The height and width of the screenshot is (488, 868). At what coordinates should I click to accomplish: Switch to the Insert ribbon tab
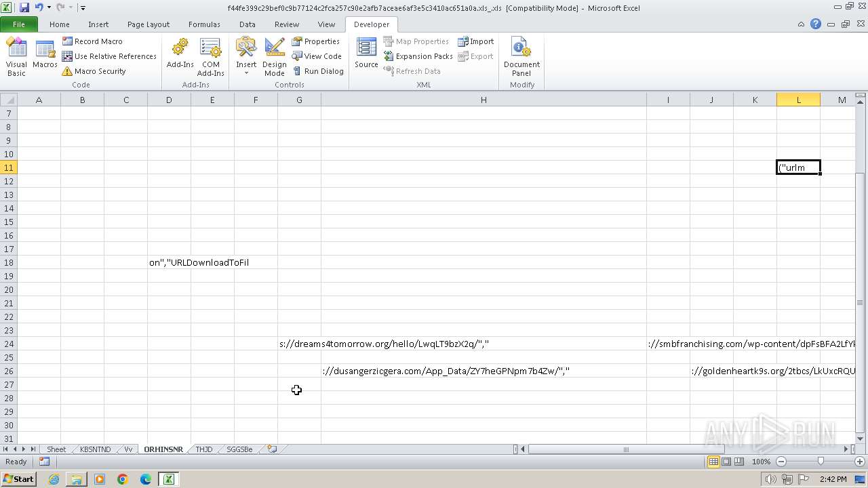click(98, 24)
